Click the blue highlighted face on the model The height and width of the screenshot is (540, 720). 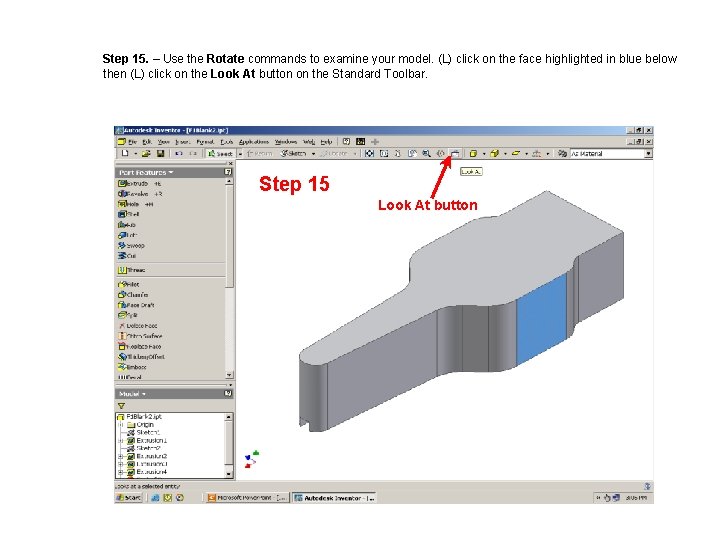[x=542, y=319]
